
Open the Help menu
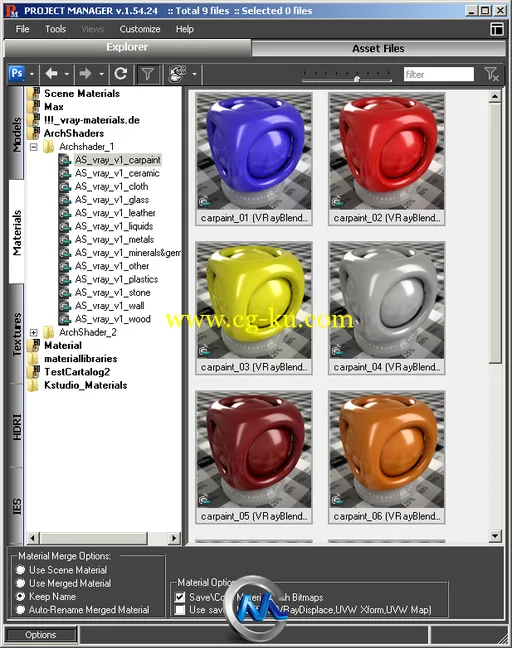pyautogui.click(x=184, y=29)
